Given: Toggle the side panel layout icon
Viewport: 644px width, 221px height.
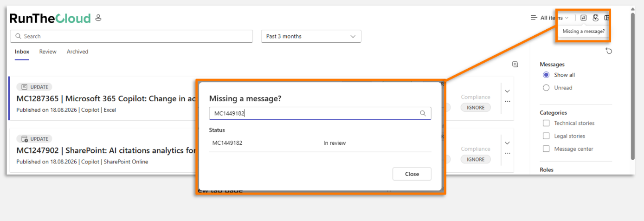Looking at the screenshot, I should coord(606,18).
